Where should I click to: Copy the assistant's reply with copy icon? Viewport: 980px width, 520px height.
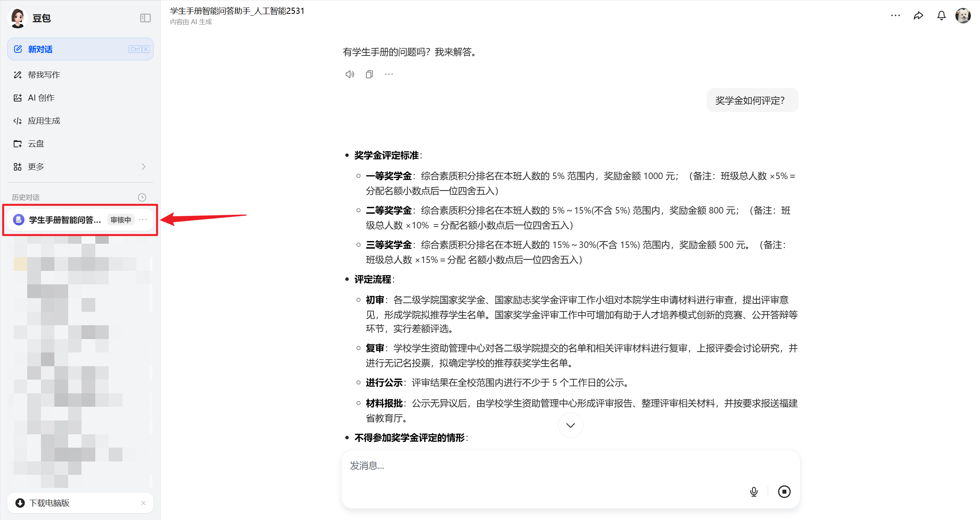369,74
